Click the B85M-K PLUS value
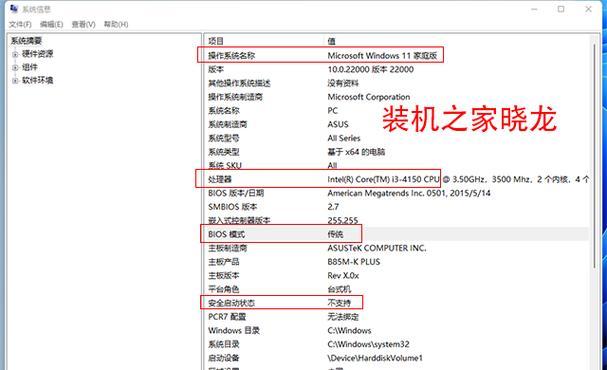Image resolution: width=607 pixels, height=370 pixels. coord(354,262)
